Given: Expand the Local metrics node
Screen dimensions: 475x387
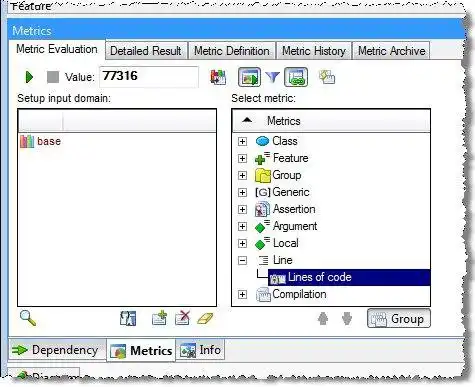Looking at the screenshot, I should [x=242, y=243].
